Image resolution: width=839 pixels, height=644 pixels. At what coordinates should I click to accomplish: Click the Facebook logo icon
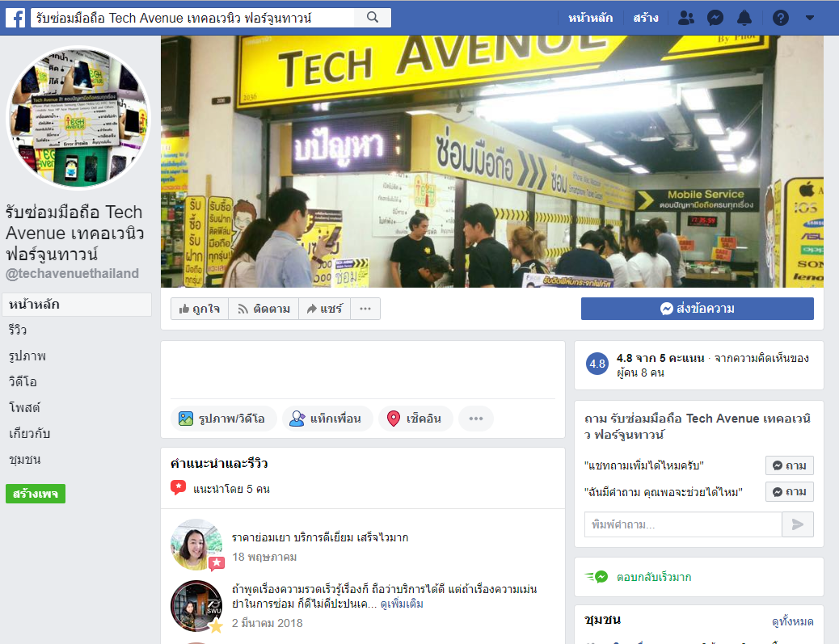point(15,18)
